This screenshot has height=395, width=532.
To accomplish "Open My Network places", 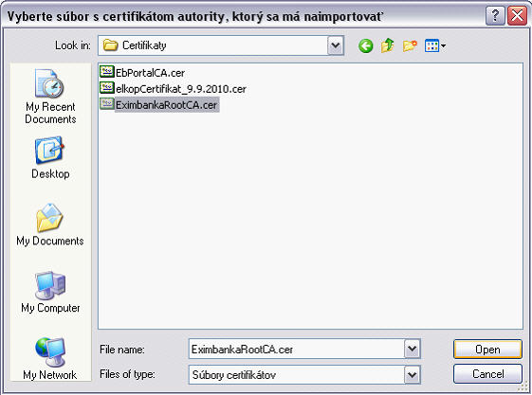I will [50, 359].
